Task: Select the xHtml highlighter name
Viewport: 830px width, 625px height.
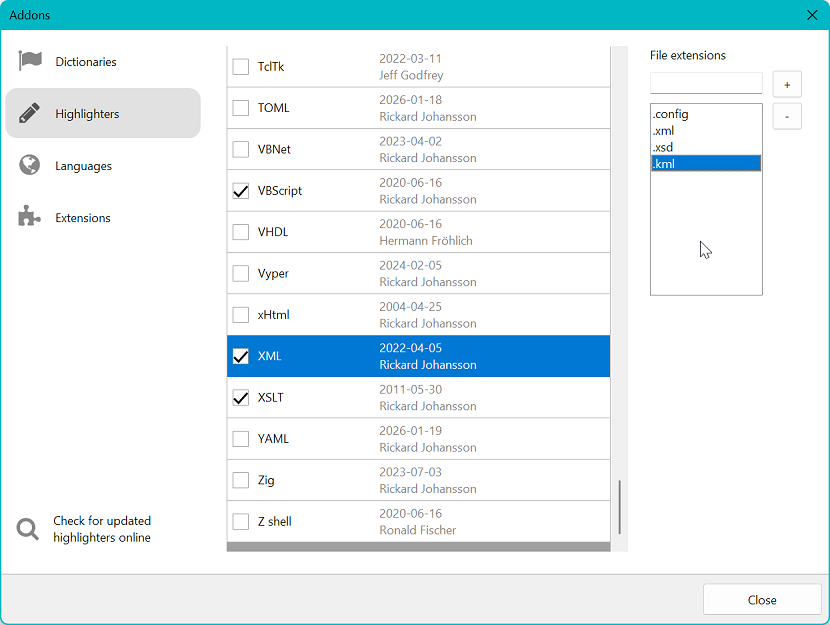Action: (x=274, y=315)
